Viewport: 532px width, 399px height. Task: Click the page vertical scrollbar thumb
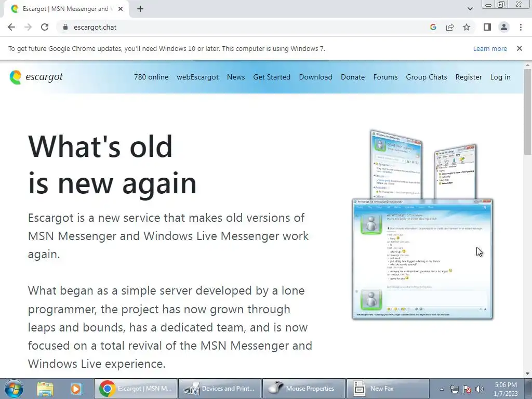[528, 111]
